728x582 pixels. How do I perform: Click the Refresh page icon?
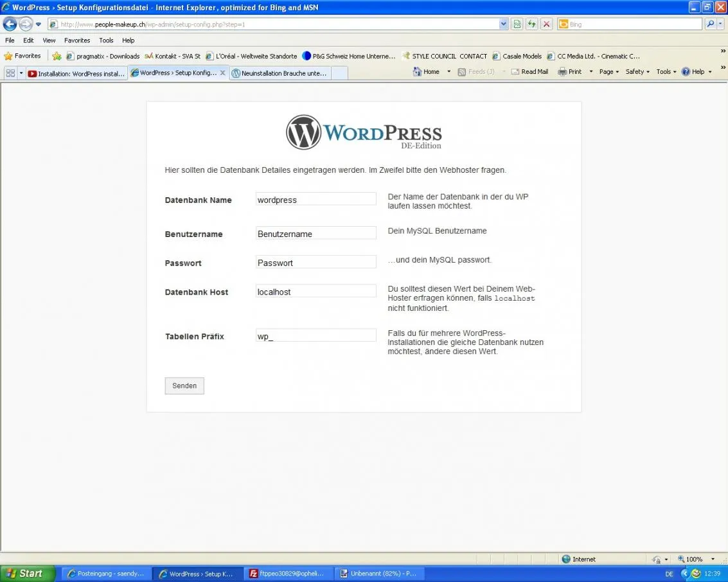(x=532, y=24)
